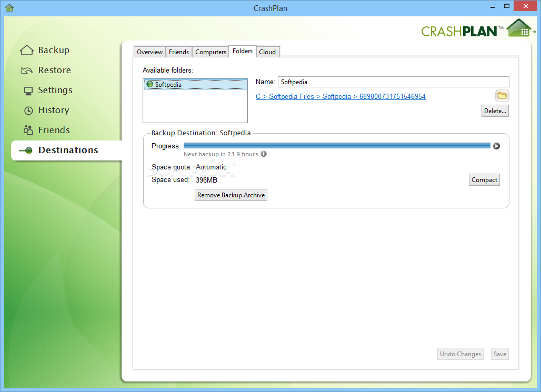Screen dimensions: 541x392
Task: Click Remove Backup Archive button
Action: (231, 195)
